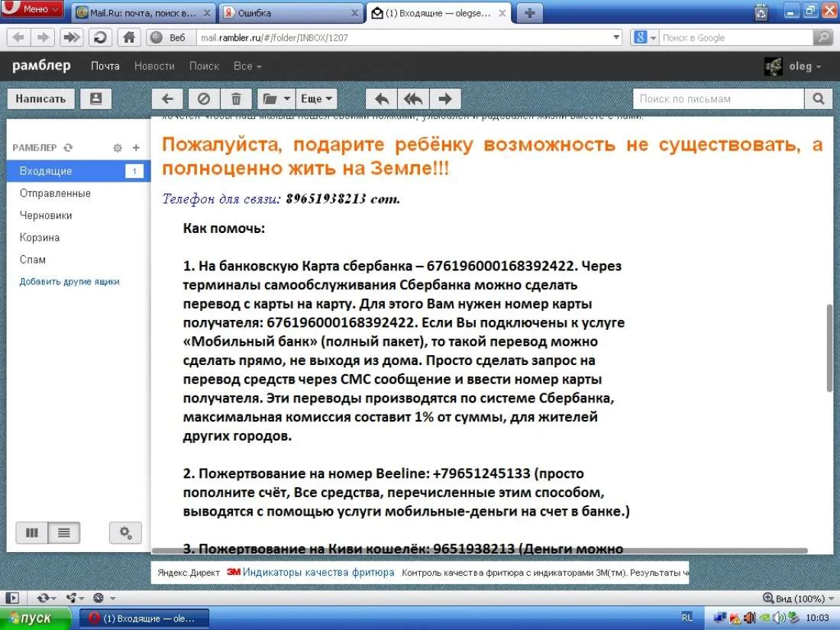Expand the address bar history dropdown
Viewport: 840px width, 630px height.
(616, 37)
